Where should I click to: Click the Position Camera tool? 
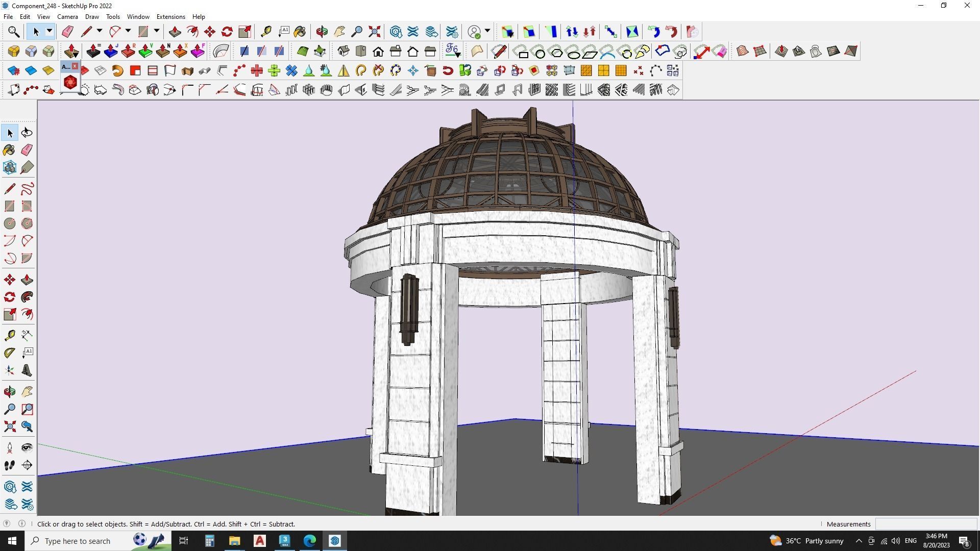10,448
